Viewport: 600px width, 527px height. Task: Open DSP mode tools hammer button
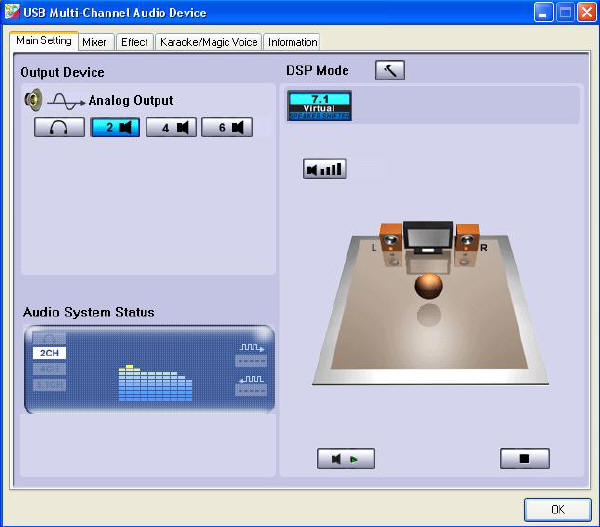(x=390, y=70)
